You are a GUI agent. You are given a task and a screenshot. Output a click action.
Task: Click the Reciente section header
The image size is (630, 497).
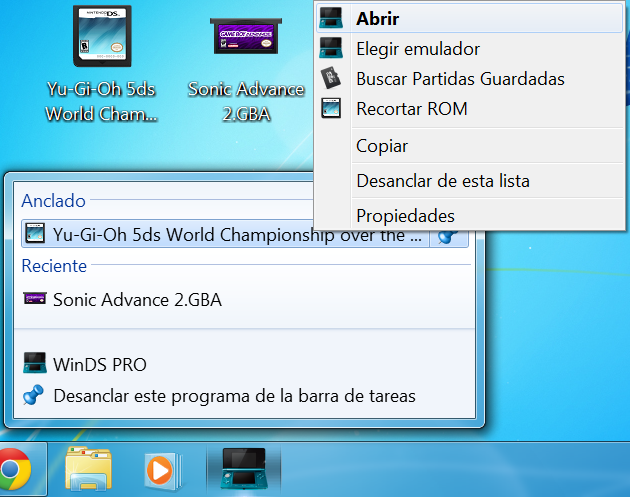tap(54, 266)
